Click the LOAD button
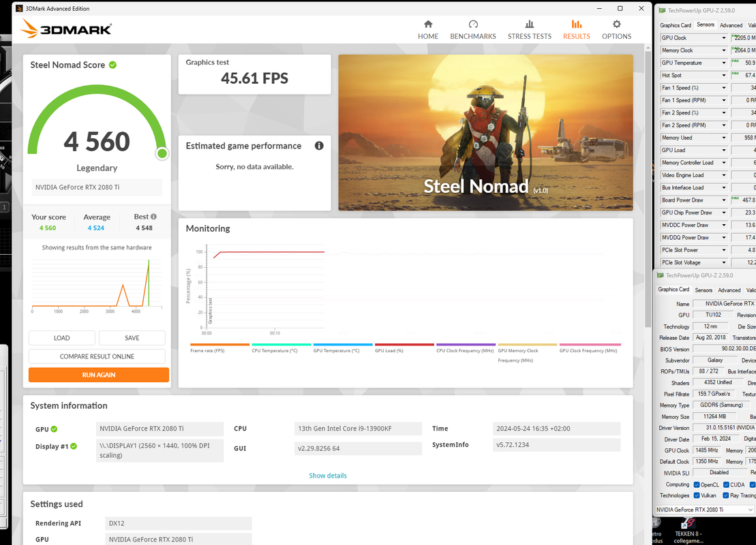This screenshot has width=756, height=545. 62,338
